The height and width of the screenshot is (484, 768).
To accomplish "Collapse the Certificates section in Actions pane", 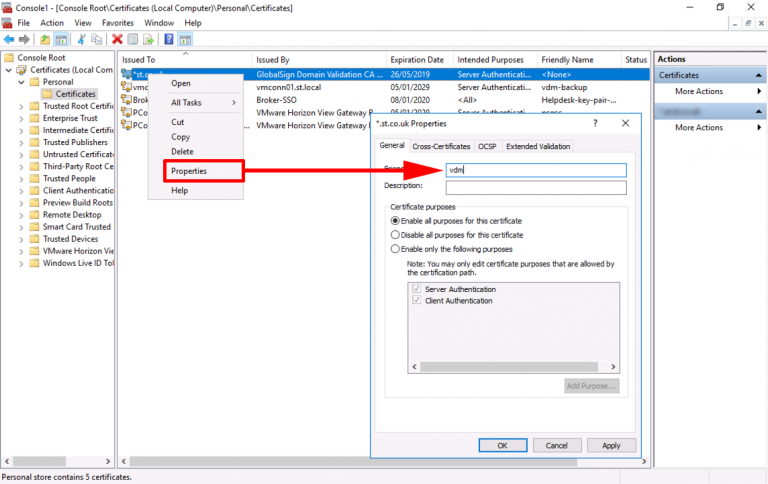I will click(758, 75).
